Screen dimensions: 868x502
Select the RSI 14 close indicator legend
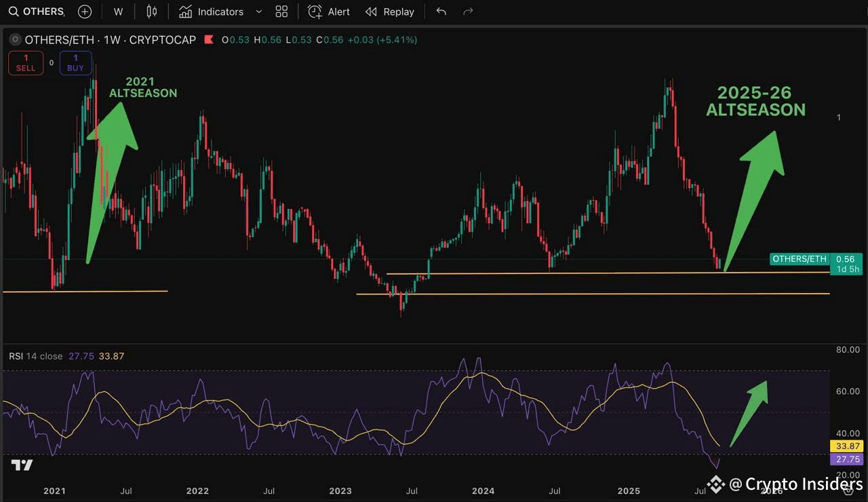pyautogui.click(x=35, y=356)
